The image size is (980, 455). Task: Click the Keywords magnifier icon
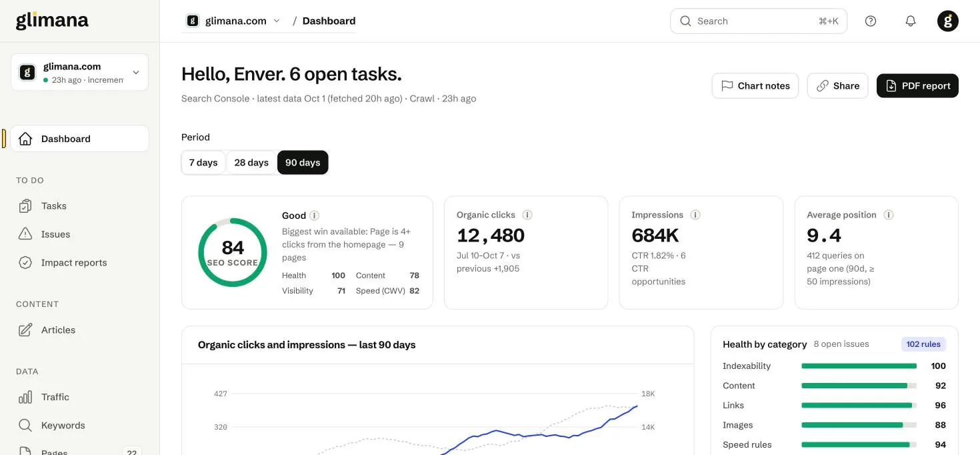click(x=25, y=425)
